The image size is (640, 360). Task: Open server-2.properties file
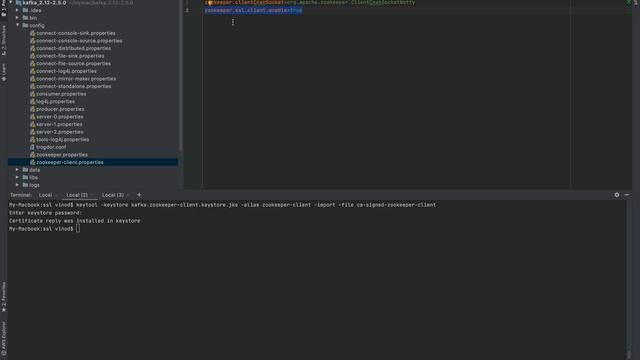tap(60, 132)
